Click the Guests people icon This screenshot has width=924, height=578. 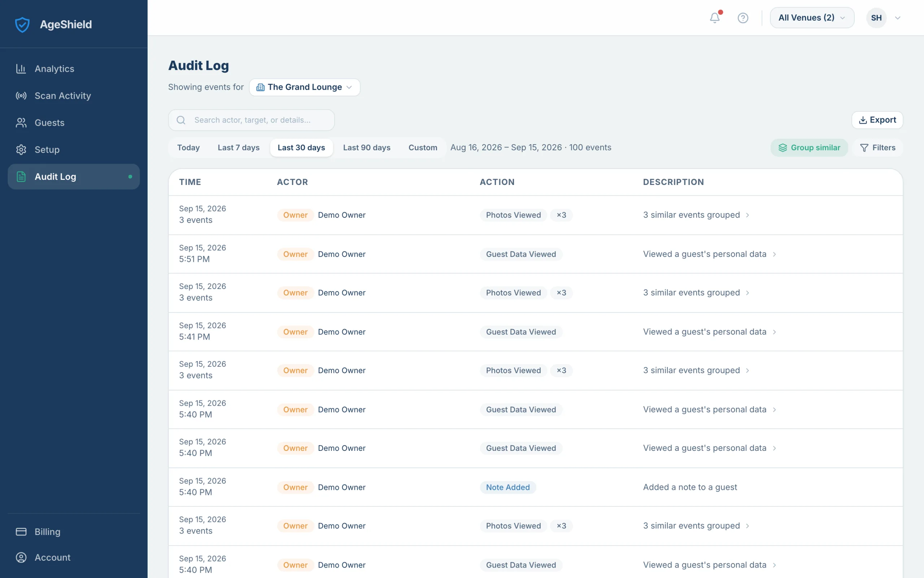[21, 123]
